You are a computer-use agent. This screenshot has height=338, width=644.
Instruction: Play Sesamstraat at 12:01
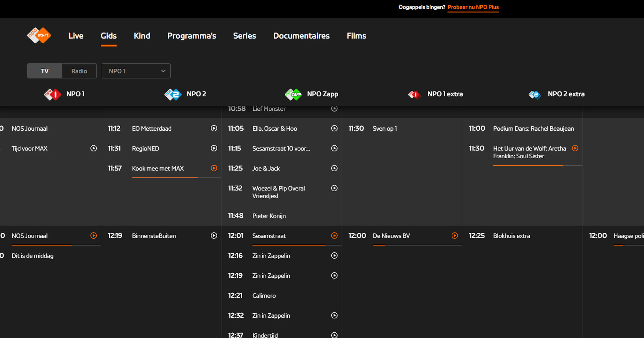(x=334, y=236)
